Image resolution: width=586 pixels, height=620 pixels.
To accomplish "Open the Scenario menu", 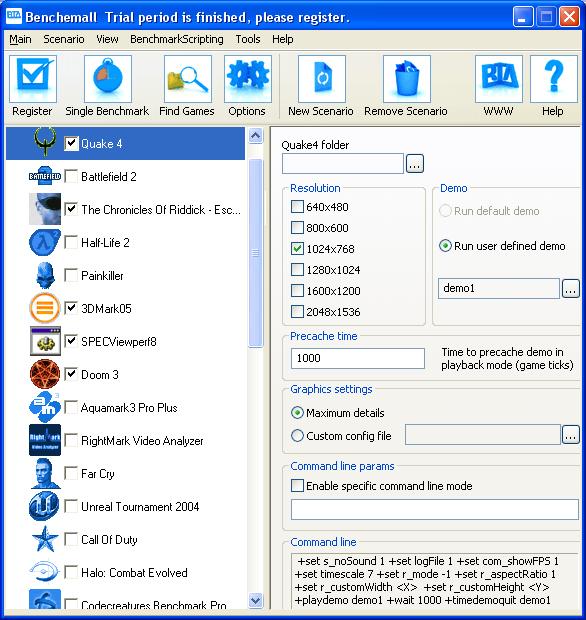I will click(64, 39).
